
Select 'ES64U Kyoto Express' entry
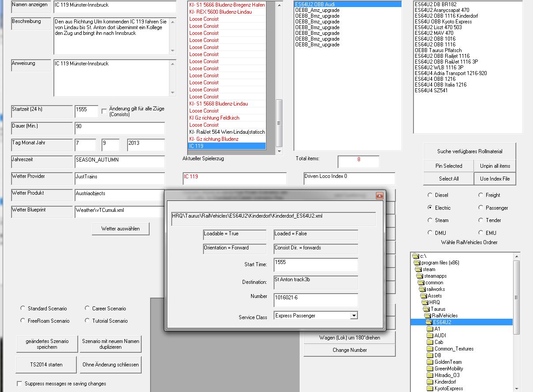click(443, 22)
